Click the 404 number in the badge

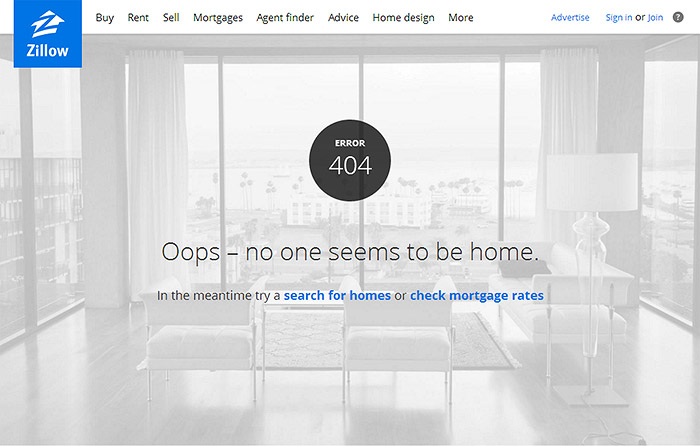350,166
